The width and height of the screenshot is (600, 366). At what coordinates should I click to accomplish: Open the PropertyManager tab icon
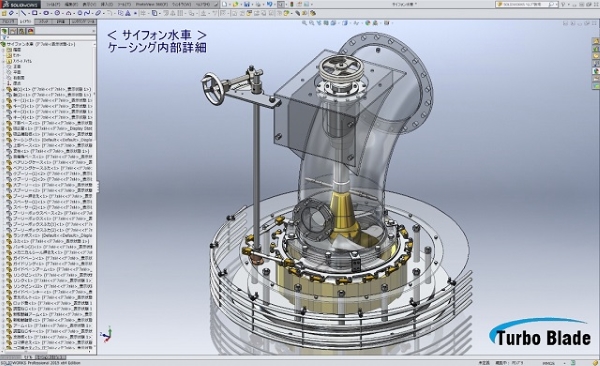click(13, 31)
